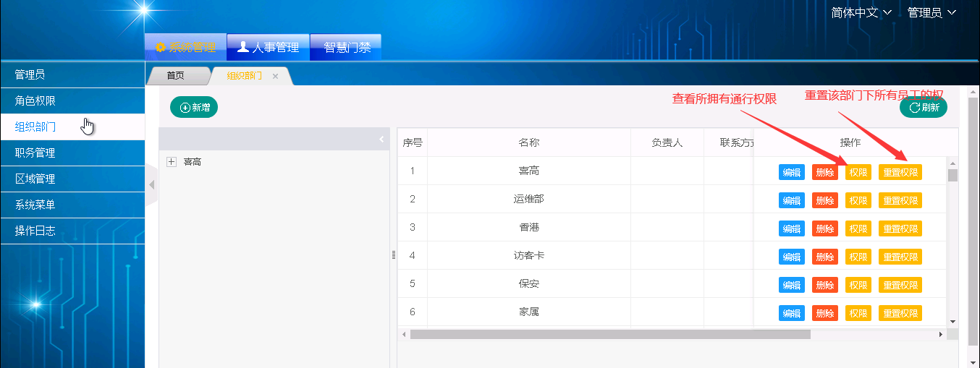Open 操作日志 in the sidebar
The height and width of the screenshot is (368, 980).
point(72,231)
